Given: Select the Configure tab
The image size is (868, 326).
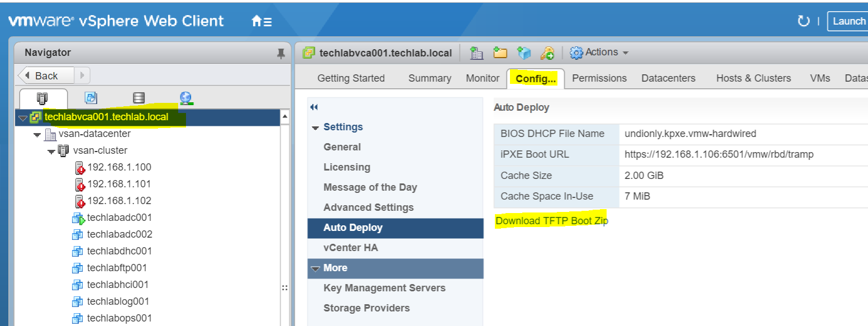Looking at the screenshot, I should point(536,79).
